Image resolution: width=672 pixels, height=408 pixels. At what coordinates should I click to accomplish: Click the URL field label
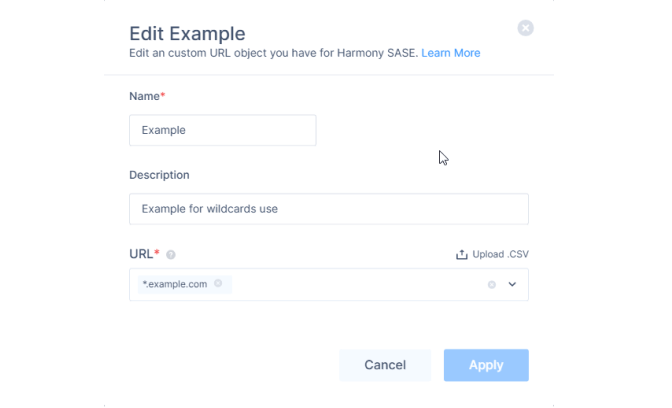tap(141, 254)
